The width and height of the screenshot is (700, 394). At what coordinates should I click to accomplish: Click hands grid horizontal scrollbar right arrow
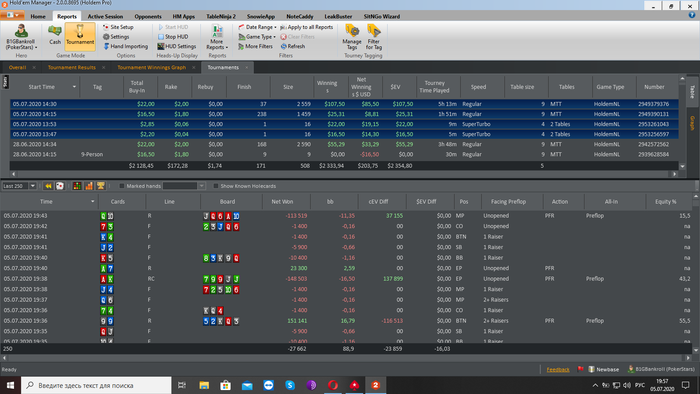pos(688,358)
